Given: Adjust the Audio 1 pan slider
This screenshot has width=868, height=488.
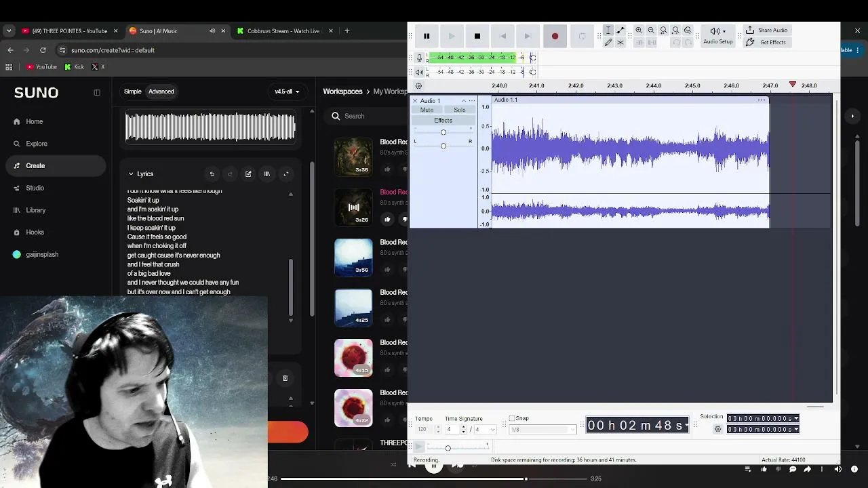Looking at the screenshot, I should click(443, 146).
